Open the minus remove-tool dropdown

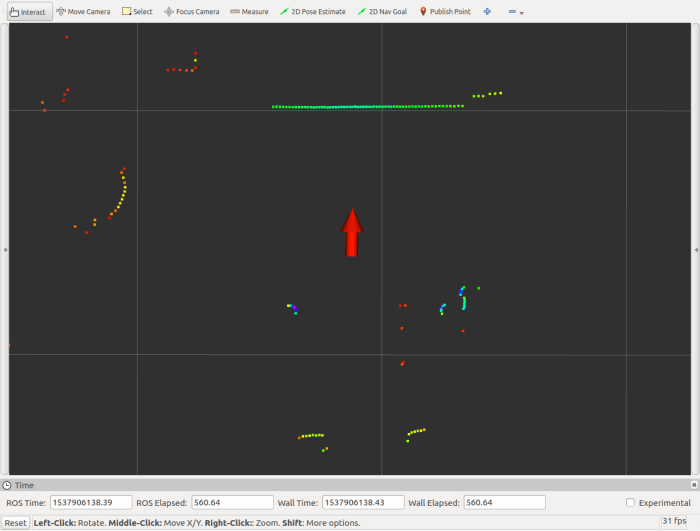point(515,12)
